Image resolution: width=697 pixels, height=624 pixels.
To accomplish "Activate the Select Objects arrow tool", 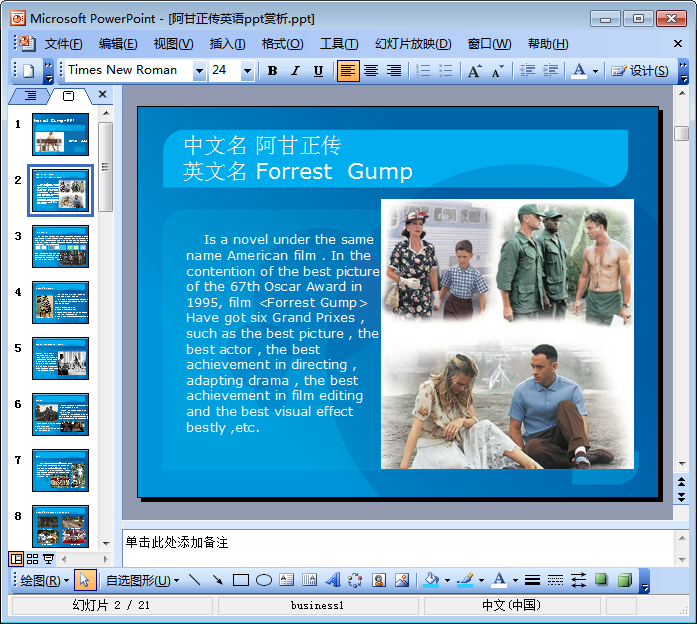I will point(85,580).
